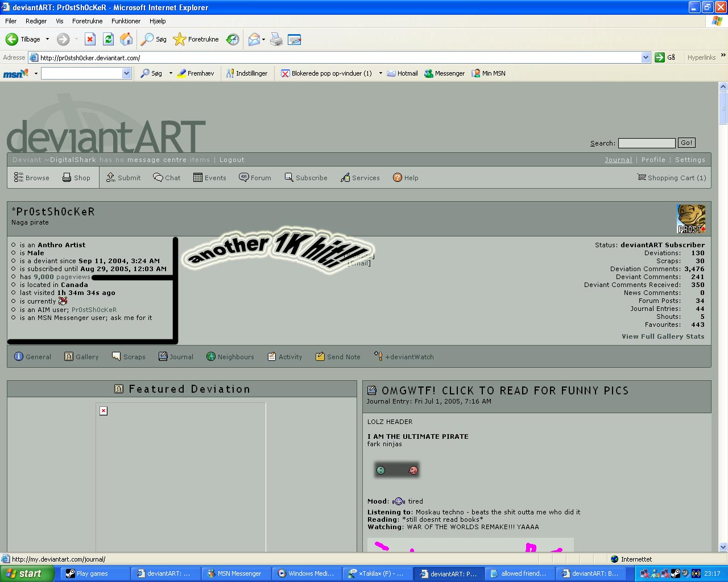Open the Hjælp menu
Image resolution: width=728 pixels, height=582 pixels.
coord(158,21)
